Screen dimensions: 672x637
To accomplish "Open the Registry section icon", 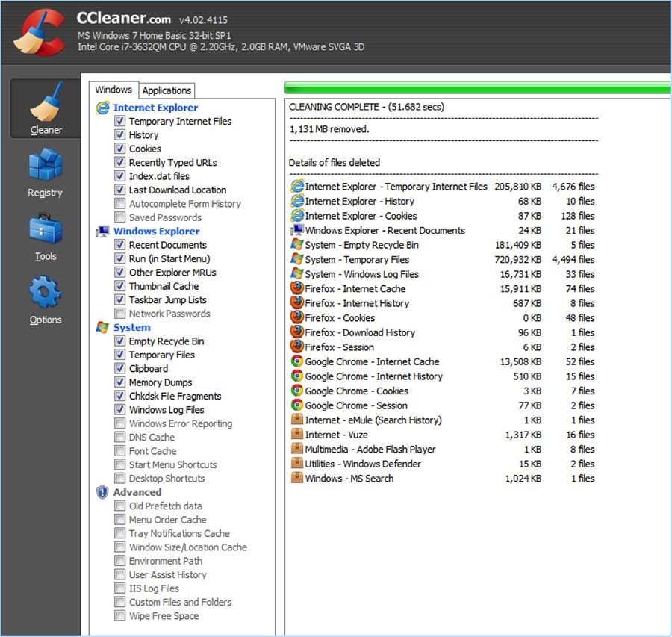I will [46, 164].
